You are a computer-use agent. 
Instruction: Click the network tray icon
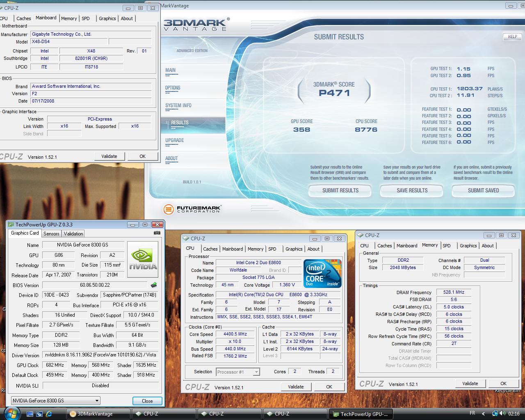point(495,413)
